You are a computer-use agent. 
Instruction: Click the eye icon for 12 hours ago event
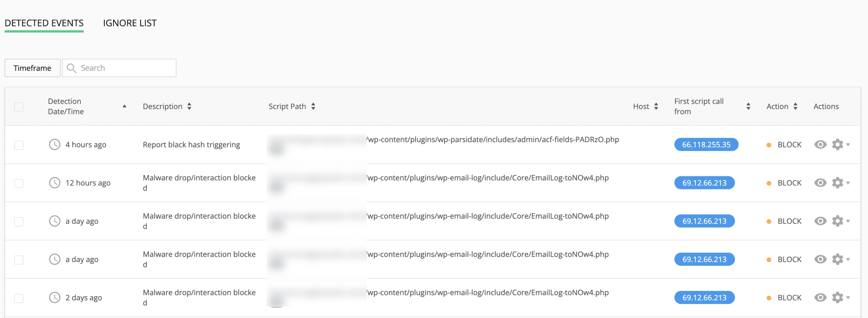pyautogui.click(x=820, y=183)
